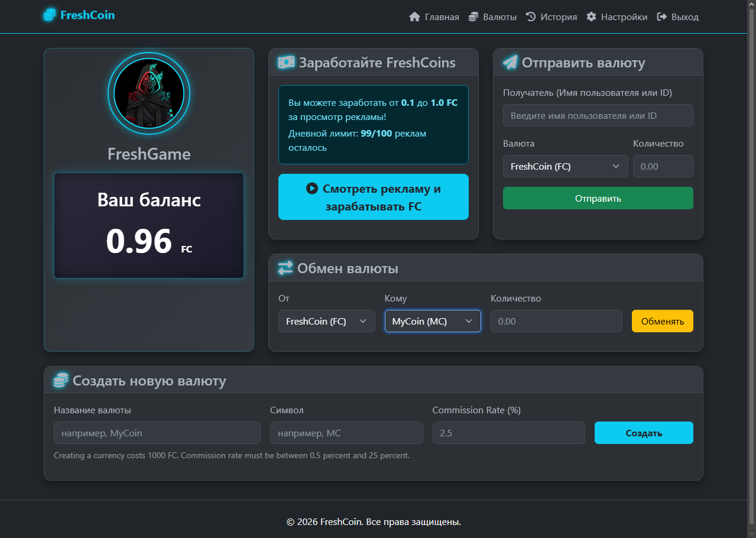Screen dimensions: 756x538
Task: Open the Валюта dropdown in Отправить валюту
Action: pos(564,166)
